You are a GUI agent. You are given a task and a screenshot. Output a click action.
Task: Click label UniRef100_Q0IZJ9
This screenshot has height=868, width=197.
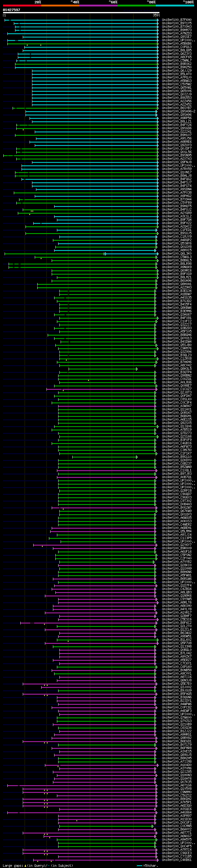click(177, 94)
